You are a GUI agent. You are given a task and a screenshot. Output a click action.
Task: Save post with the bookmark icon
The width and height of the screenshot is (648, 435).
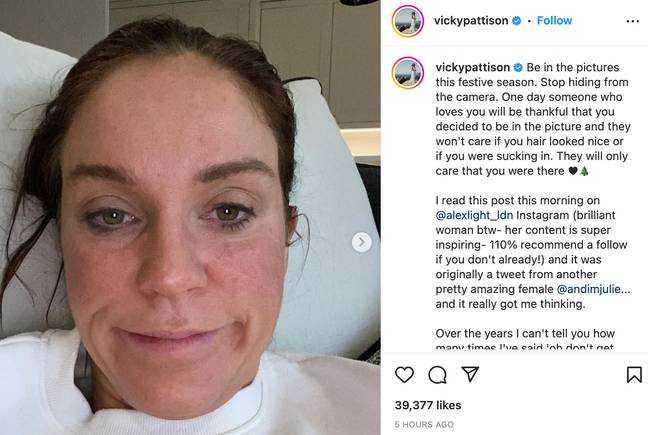coord(634,375)
